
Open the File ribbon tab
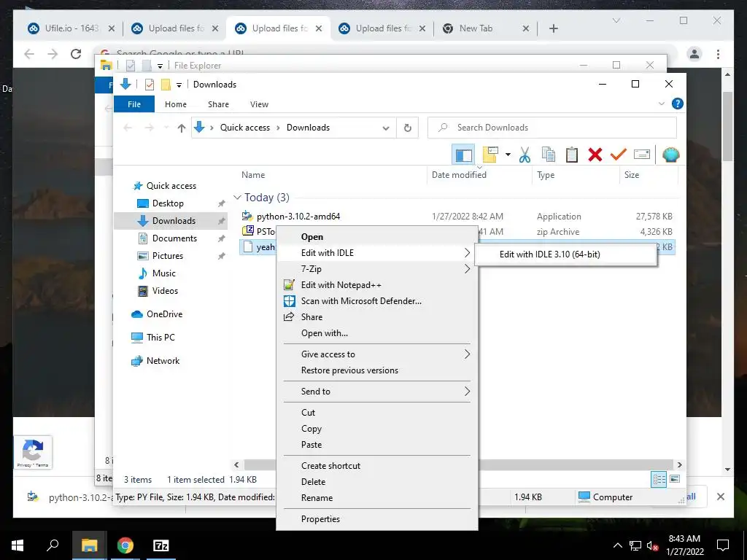(x=134, y=104)
